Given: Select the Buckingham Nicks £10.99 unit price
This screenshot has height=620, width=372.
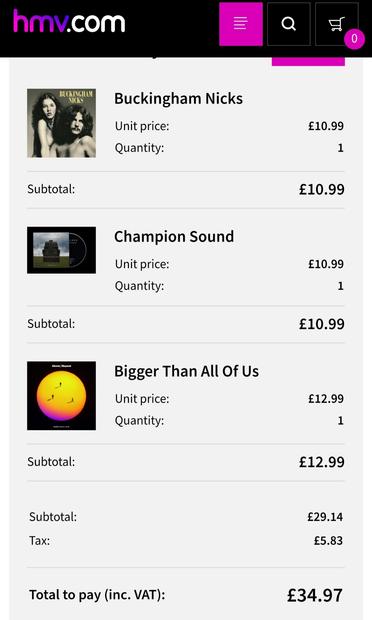Looking at the screenshot, I should tap(326, 126).
